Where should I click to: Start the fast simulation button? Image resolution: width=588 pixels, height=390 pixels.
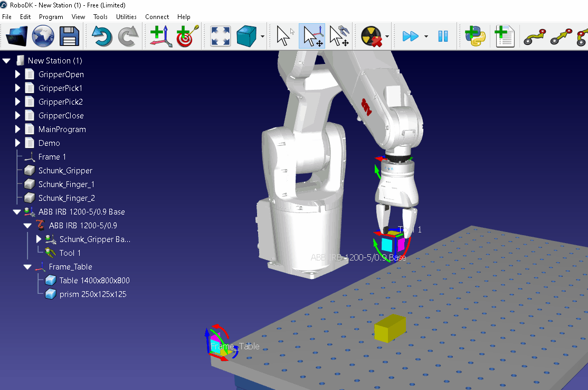pyautogui.click(x=410, y=36)
